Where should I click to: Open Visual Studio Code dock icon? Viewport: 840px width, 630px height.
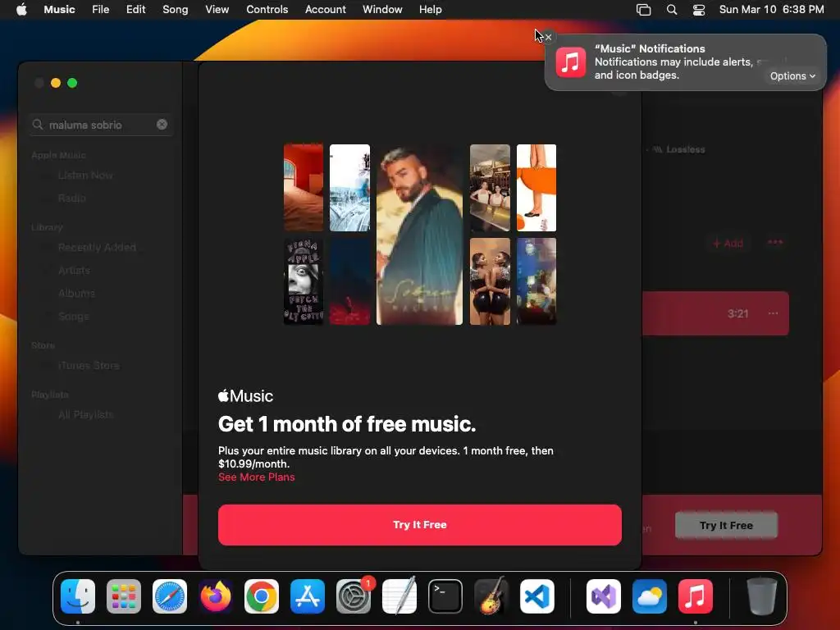click(536, 596)
